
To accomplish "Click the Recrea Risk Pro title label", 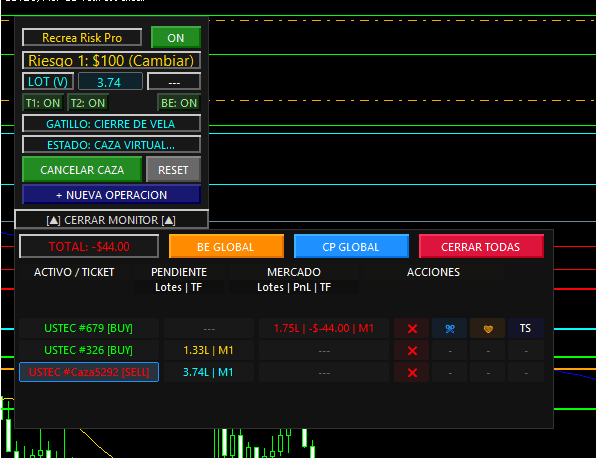I will tap(82, 38).
